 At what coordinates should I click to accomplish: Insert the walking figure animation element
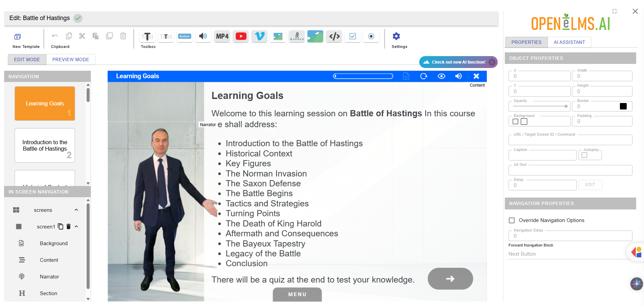[x=297, y=36]
